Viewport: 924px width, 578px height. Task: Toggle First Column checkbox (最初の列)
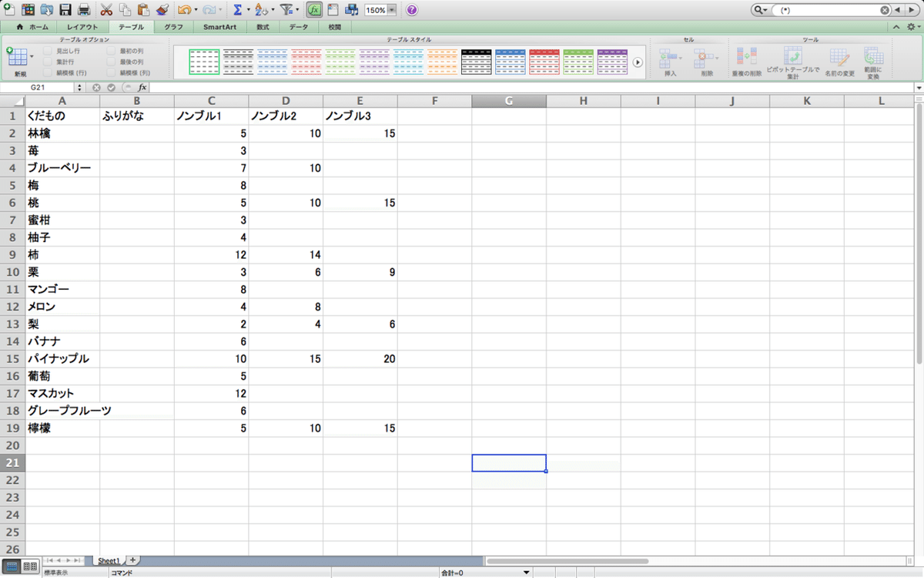click(x=111, y=51)
